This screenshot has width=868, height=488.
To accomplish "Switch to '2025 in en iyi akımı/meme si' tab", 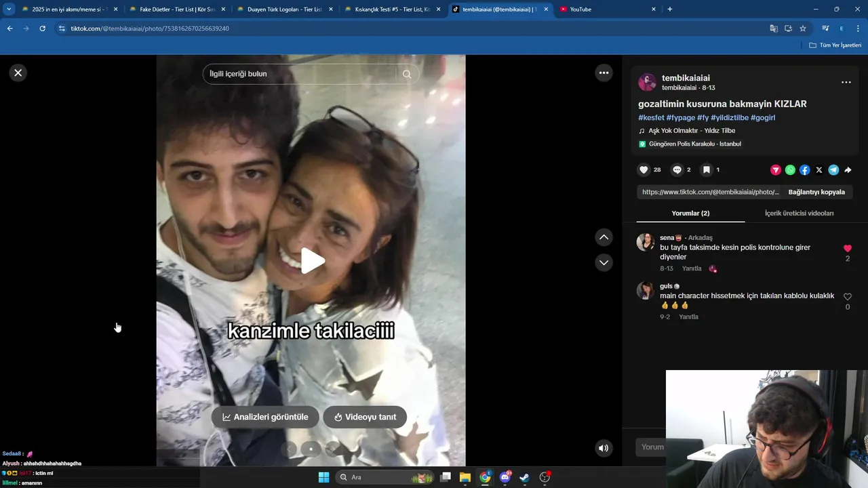I will click(x=69, y=9).
